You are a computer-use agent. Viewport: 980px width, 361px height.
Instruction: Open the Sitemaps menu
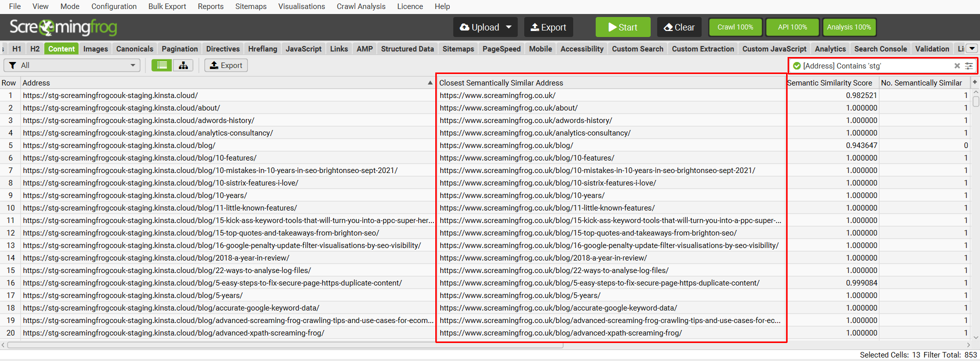(x=251, y=6)
